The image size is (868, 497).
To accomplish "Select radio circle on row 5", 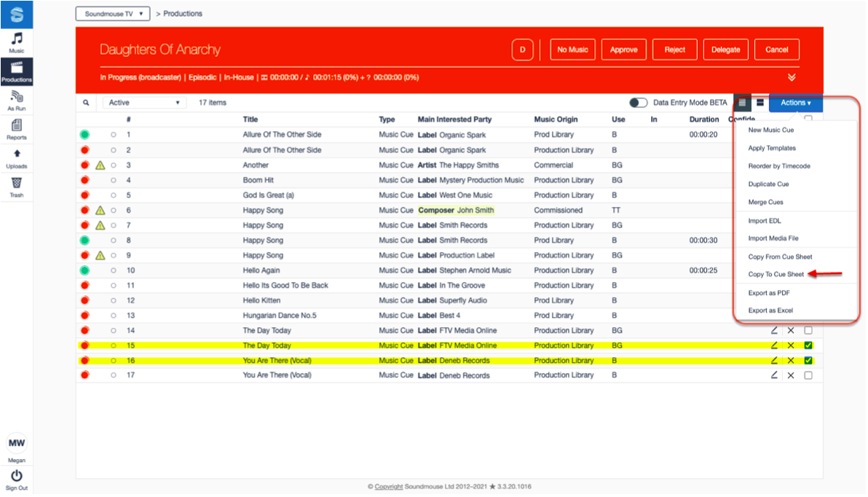I will click(x=114, y=195).
